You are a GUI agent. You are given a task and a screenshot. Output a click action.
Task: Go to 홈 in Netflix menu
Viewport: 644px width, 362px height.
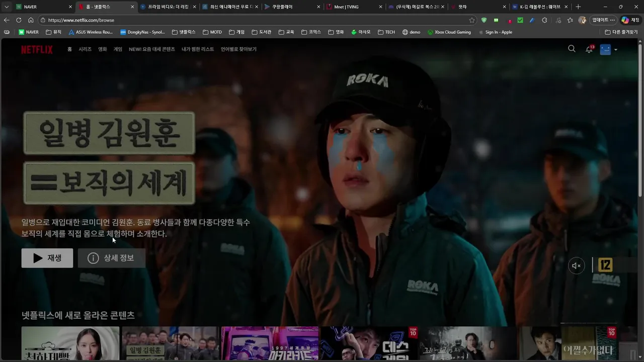pos(69,49)
